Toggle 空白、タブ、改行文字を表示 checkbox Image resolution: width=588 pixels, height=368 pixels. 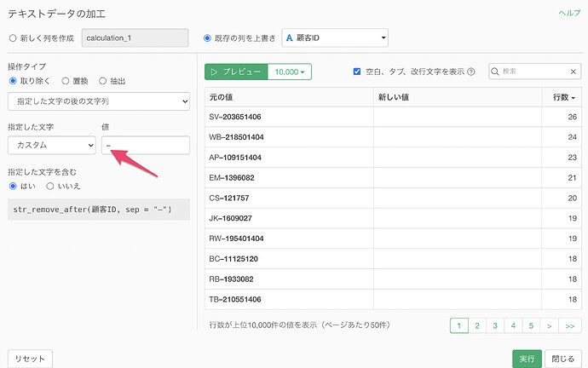pos(357,72)
